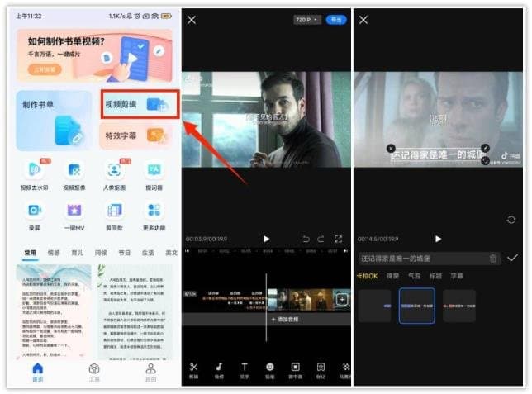Tap the subtitle box bottom-right scale handle
This screenshot has height=394, width=532.
click(485, 160)
